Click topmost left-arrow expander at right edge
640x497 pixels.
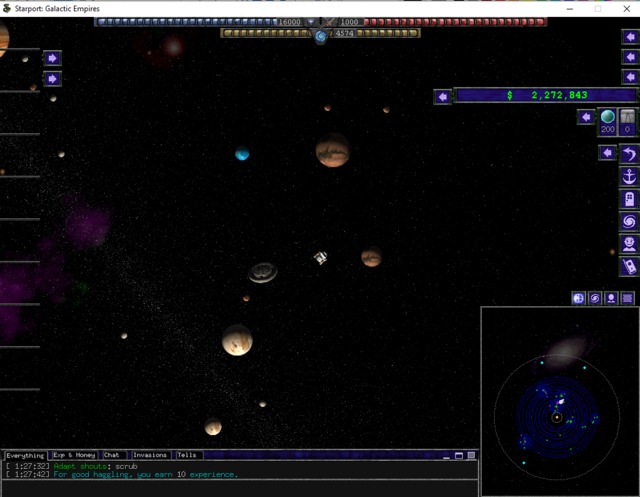[630, 37]
